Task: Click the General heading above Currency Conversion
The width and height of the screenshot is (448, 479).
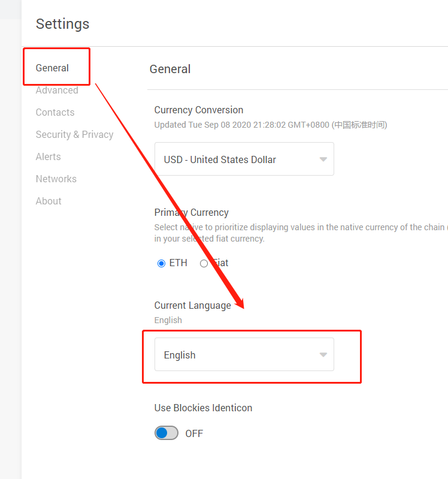Action: [170, 69]
